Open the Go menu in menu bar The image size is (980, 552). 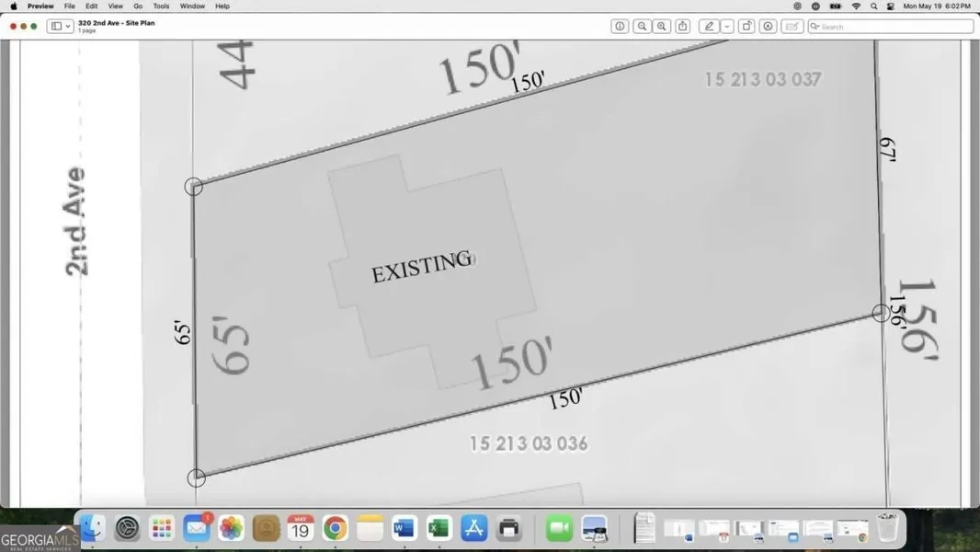pos(138,6)
